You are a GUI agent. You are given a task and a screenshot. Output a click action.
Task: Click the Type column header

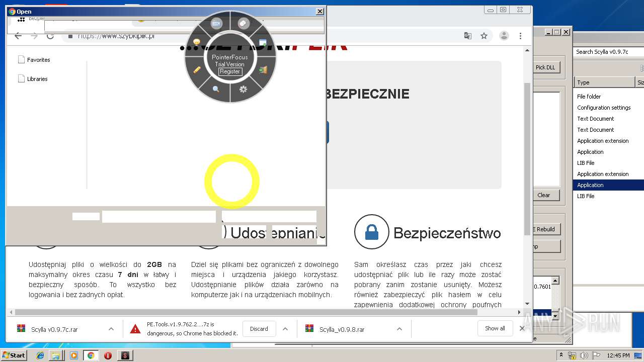pos(605,82)
